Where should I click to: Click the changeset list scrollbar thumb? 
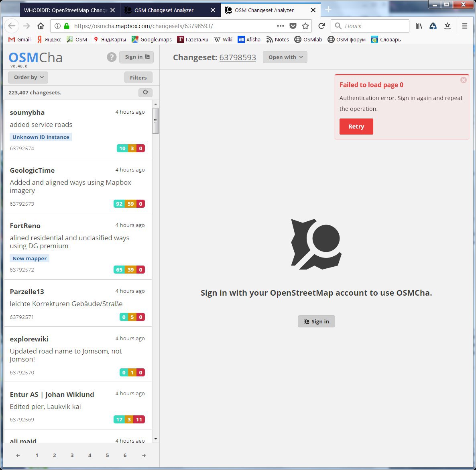click(155, 121)
